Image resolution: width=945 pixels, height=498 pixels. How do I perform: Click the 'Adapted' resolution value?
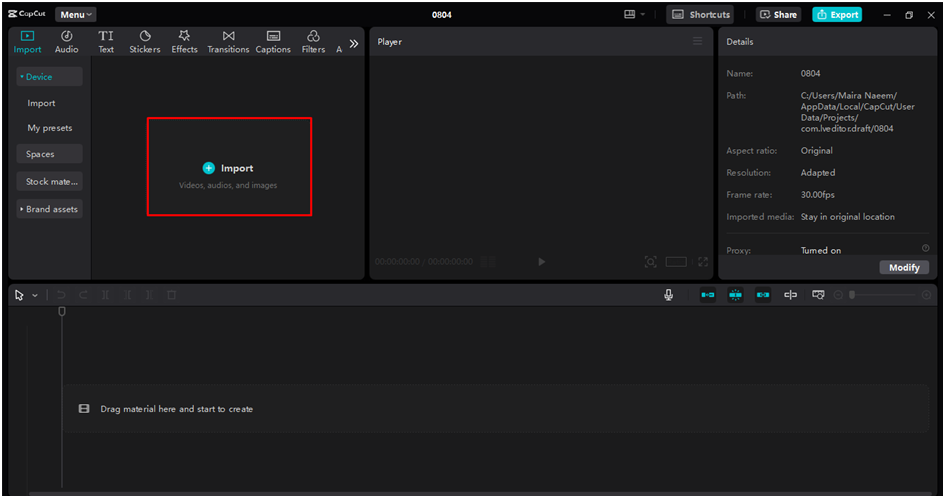click(818, 172)
